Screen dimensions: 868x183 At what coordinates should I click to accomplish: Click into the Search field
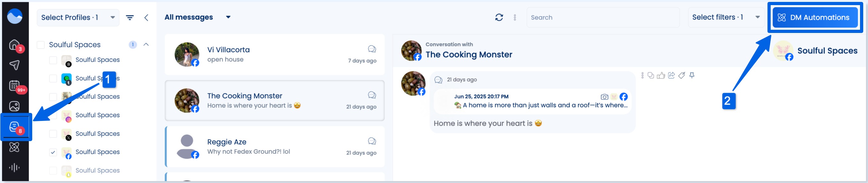tap(602, 18)
